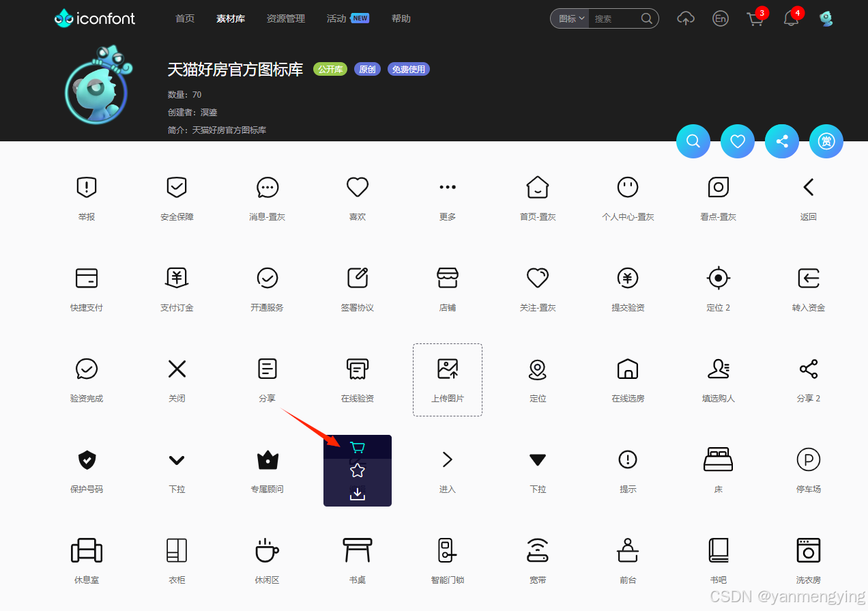Select the 看点-置灰 icon
The width and height of the screenshot is (868, 611).
click(718, 186)
